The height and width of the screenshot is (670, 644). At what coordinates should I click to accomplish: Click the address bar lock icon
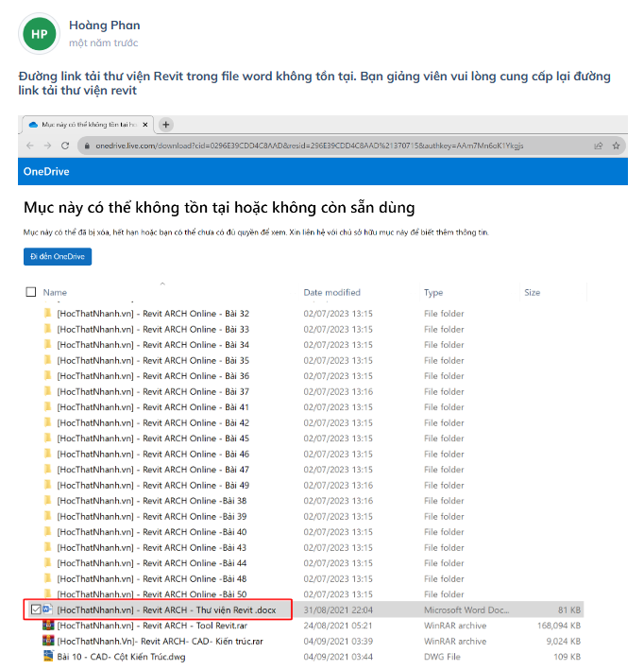(87, 146)
